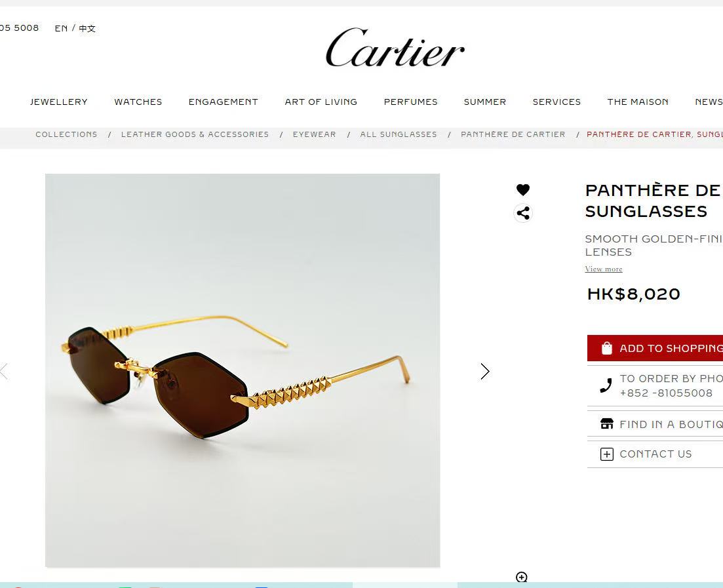Go to All Sunglasses breadcrumb
The height and width of the screenshot is (588, 723).
(x=399, y=134)
